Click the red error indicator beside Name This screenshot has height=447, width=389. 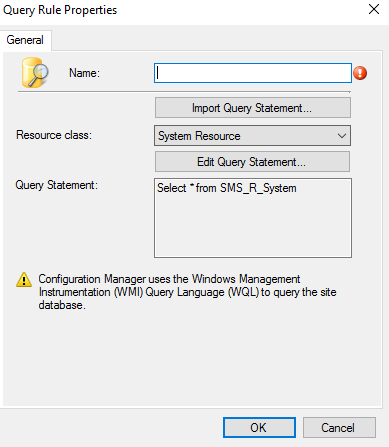pyautogui.click(x=360, y=73)
